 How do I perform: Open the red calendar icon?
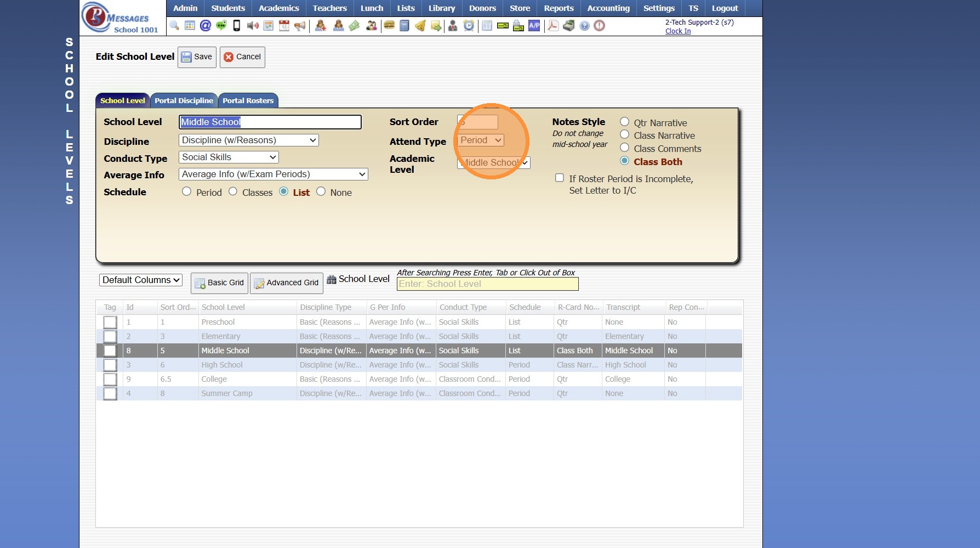pyautogui.click(x=284, y=25)
